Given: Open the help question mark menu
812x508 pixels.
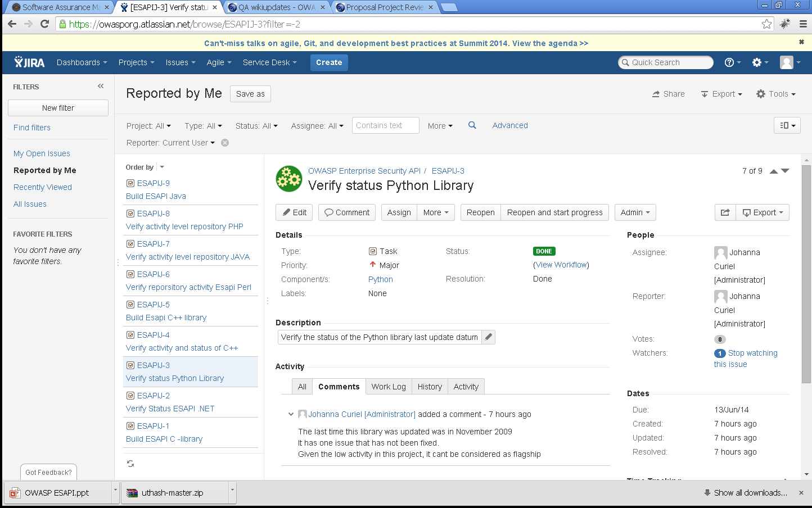Looking at the screenshot, I should pos(732,62).
